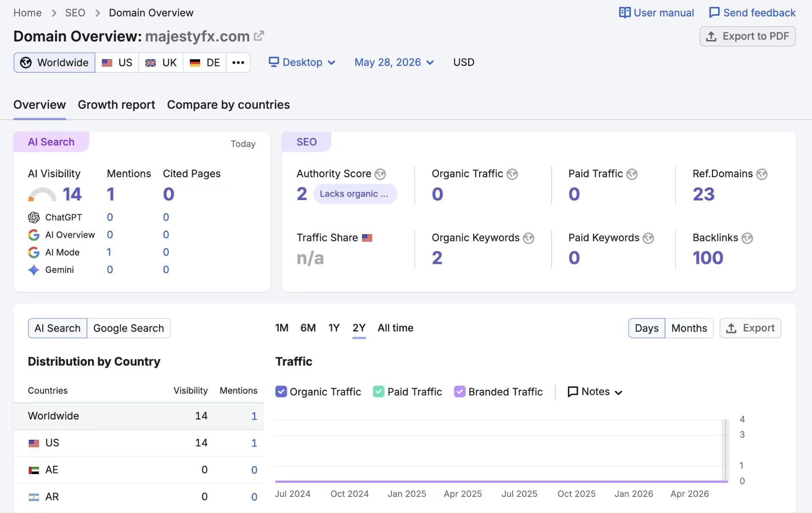Click the AR flag in country list

[x=34, y=497]
